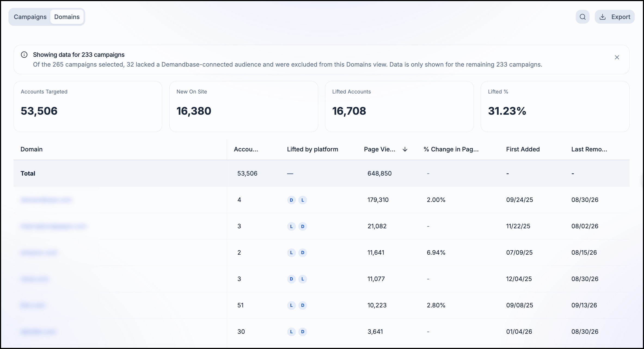
Task: Sort by Page Views descending arrow
Action: [x=405, y=149]
